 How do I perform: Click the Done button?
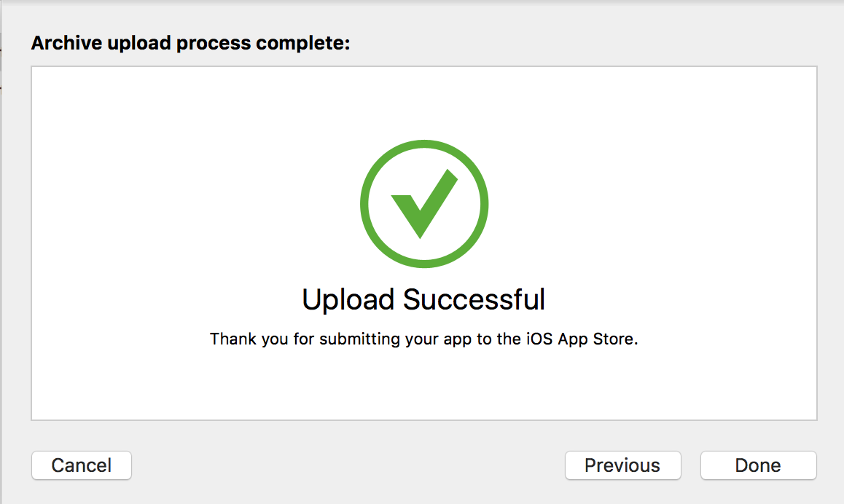tap(758, 465)
